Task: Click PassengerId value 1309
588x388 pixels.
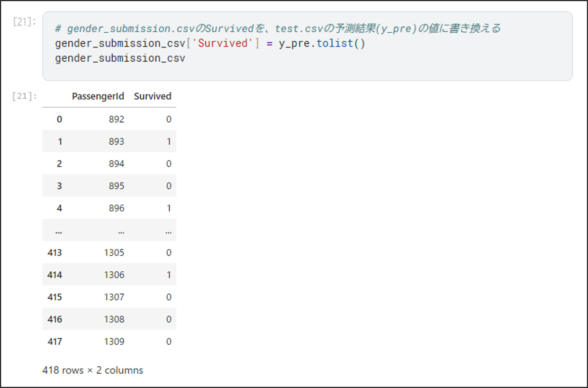Action: pos(114,342)
